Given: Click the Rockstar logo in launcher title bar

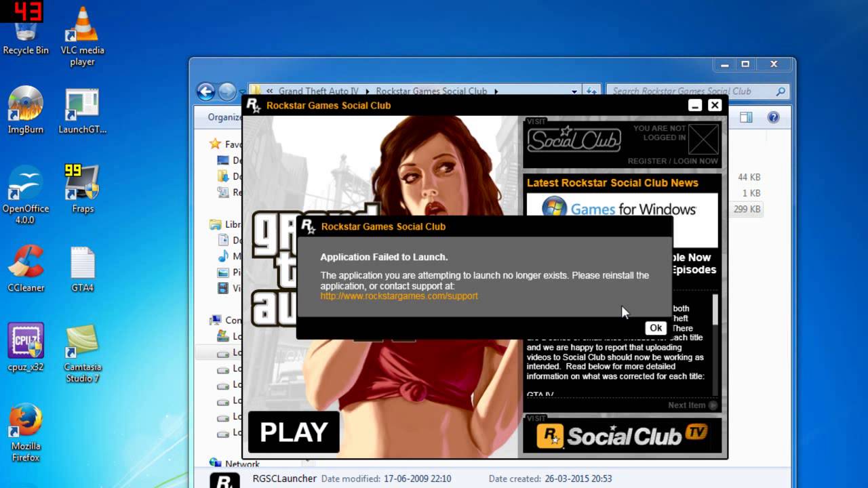Looking at the screenshot, I should (x=253, y=106).
